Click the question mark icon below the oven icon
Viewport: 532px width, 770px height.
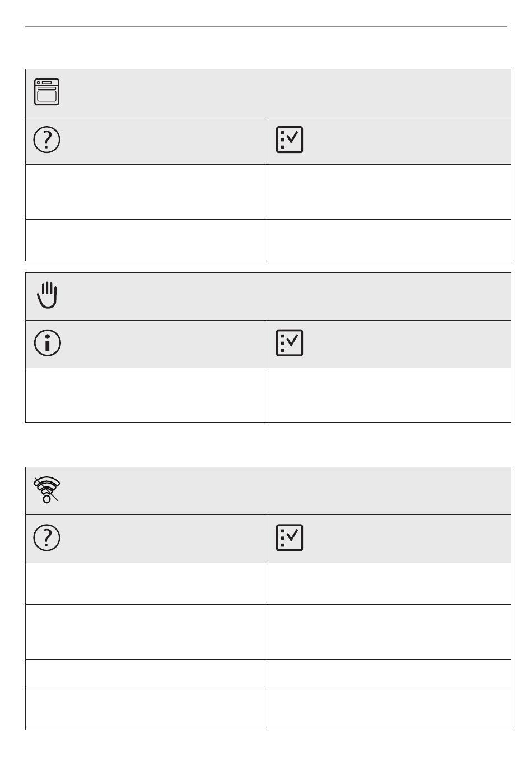[47, 140]
